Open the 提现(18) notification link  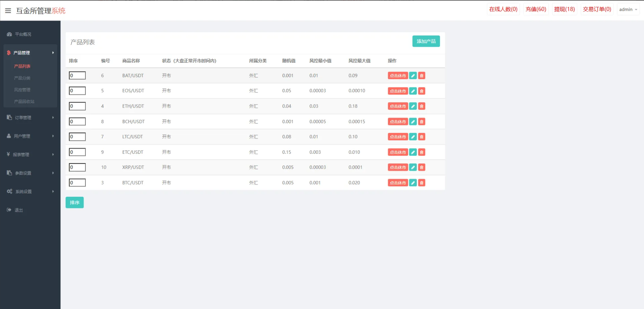pyautogui.click(x=564, y=9)
